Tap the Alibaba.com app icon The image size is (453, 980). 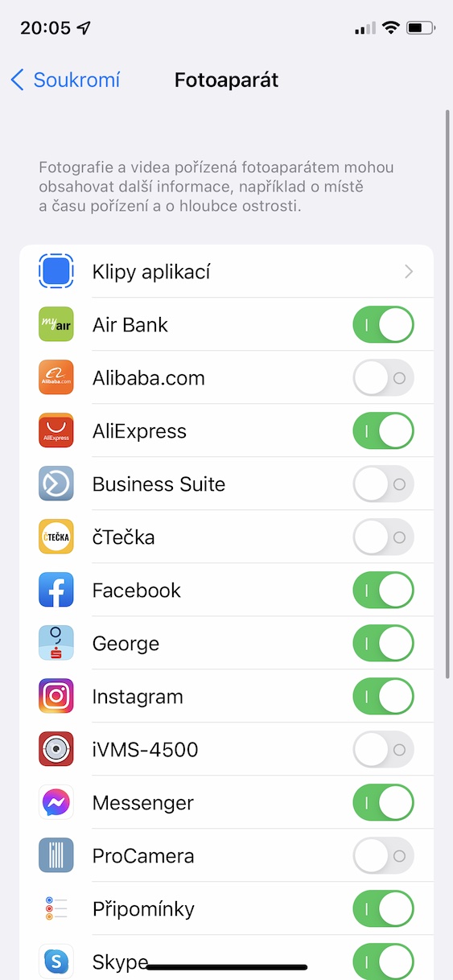pyautogui.click(x=56, y=378)
